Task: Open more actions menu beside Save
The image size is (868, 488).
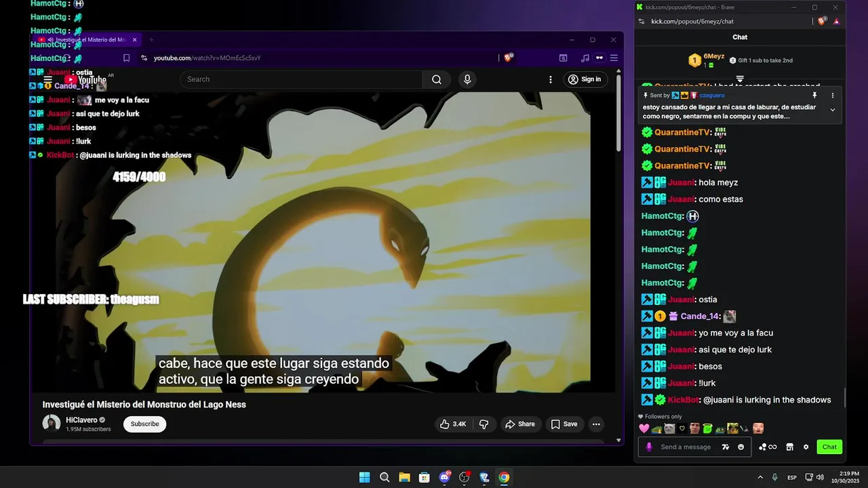Action: 596,424
